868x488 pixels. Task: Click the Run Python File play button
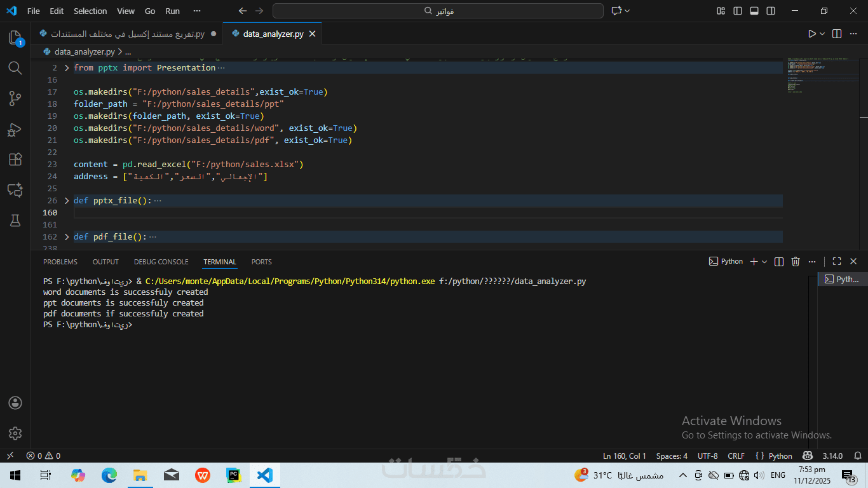click(811, 34)
